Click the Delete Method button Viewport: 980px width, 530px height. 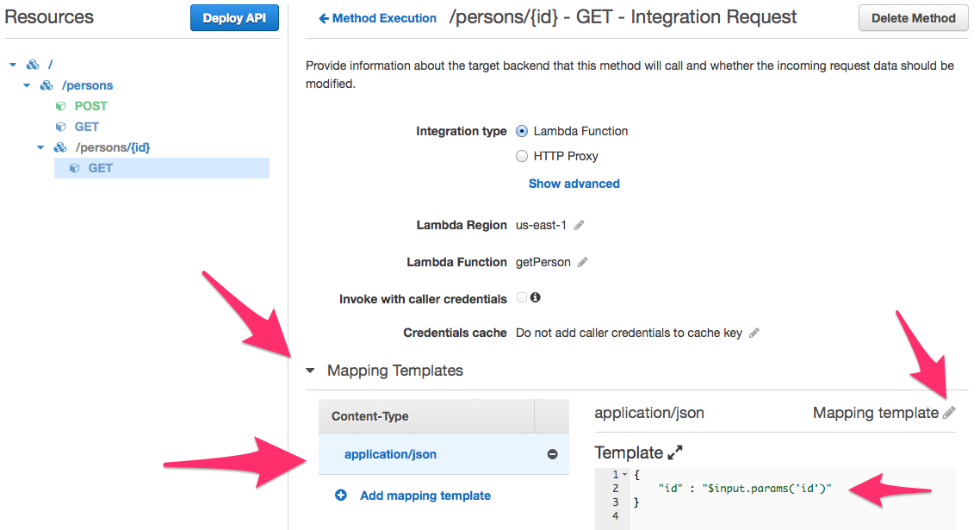pyautogui.click(x=913, y=18)
